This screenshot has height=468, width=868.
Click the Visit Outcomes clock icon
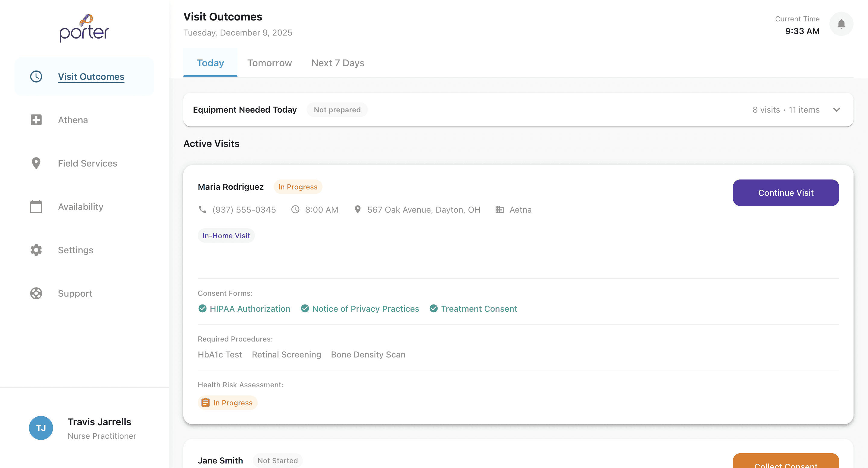pyautogui.click(x=36, y=76)
